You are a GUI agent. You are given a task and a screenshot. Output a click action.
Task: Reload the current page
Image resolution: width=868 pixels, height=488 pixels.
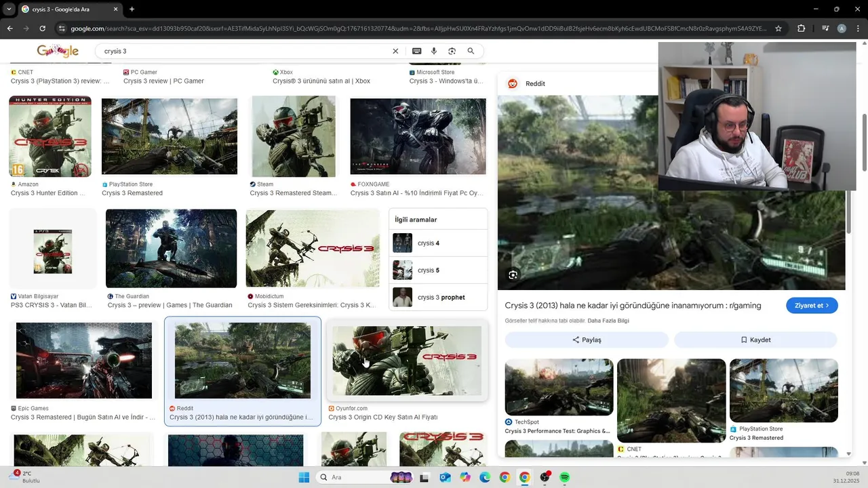tap(42, 28)
